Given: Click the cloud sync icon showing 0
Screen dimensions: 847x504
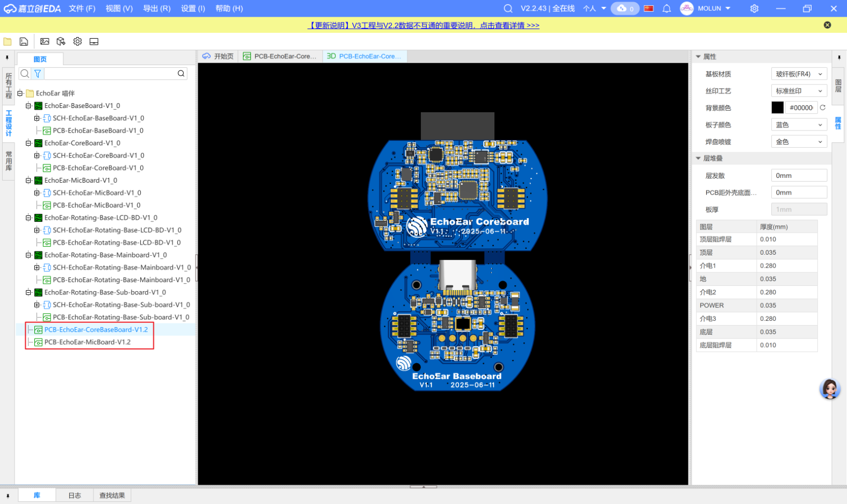Looking at the screenshot, I should [x=625, y=9].
